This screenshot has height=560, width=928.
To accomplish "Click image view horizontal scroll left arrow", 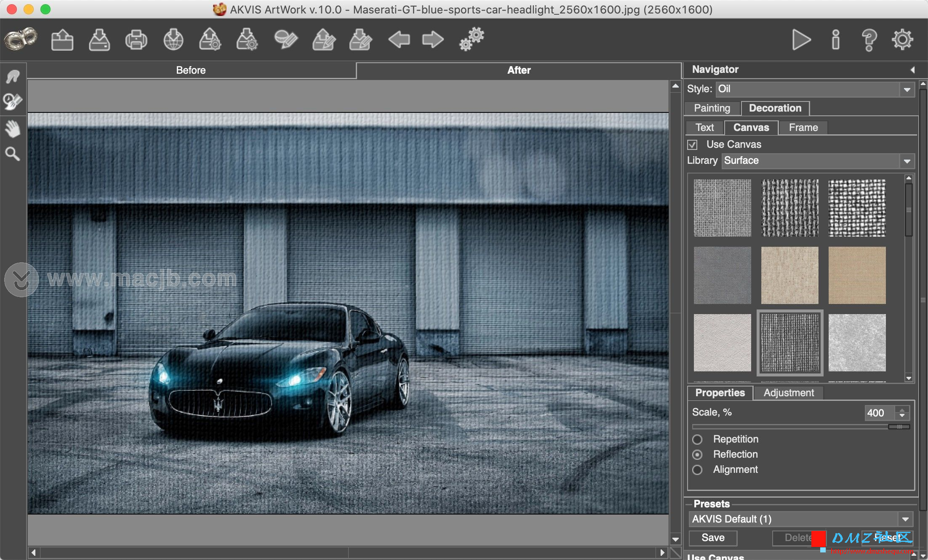I will click(x=33, y=552).
